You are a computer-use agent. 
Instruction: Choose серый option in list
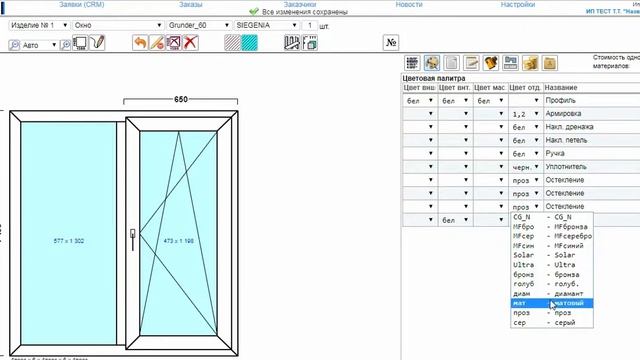[x=552, y=322]
